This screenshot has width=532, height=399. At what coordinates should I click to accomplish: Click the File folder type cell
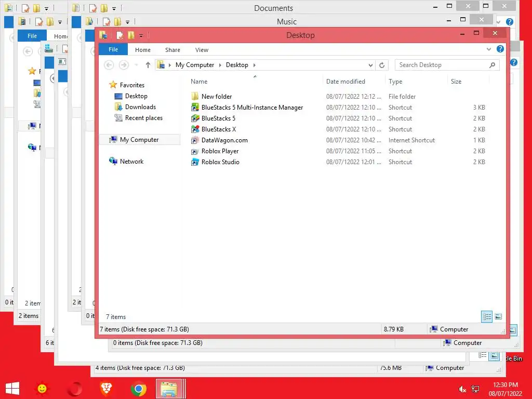point(402,96)
